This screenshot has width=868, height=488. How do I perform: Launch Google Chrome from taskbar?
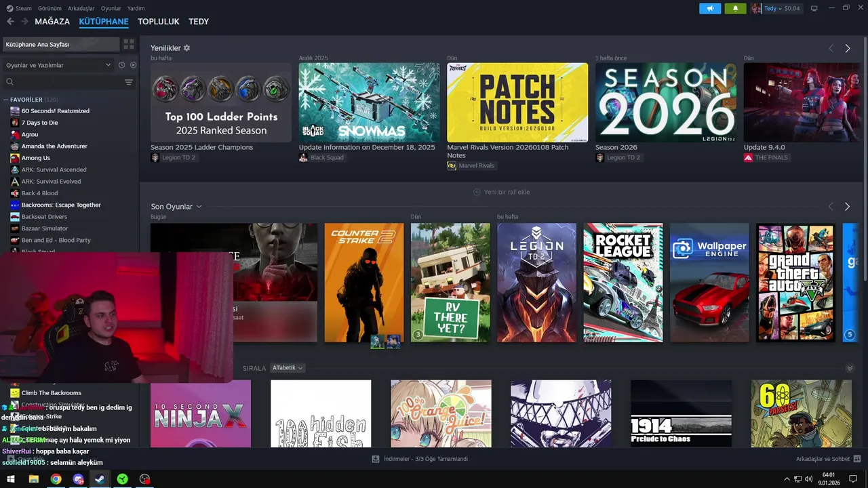pyautogui.click(x=56, y=479)
